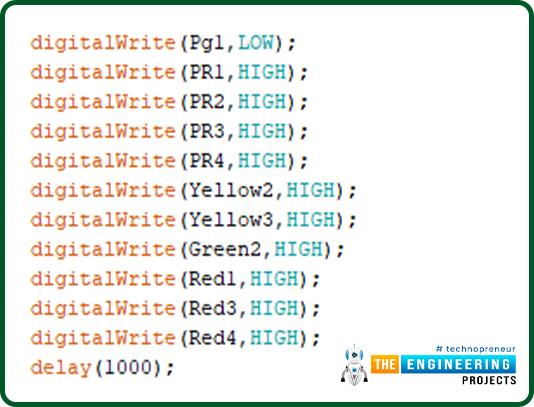Screen dimensions: 534x407
Task: Click the 1000 value inside delay
Action: (128, 367)
